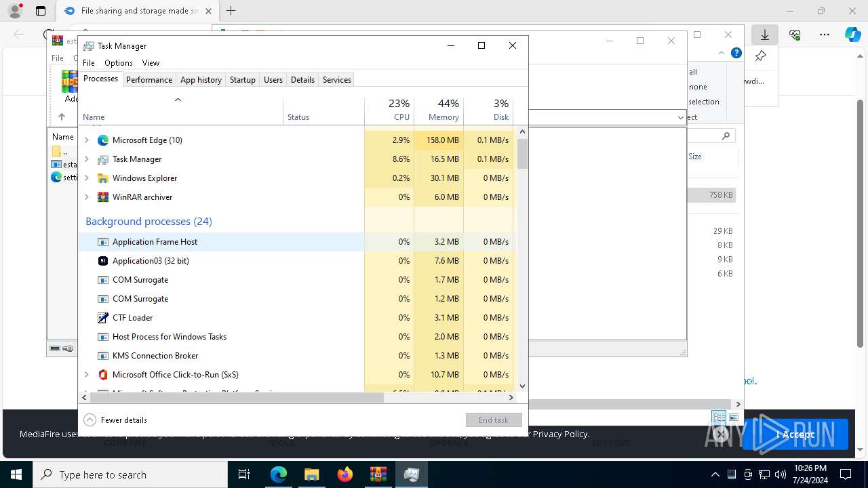
Task: Open the Options menu in Task Manager
Action: [x=119, y=62]
